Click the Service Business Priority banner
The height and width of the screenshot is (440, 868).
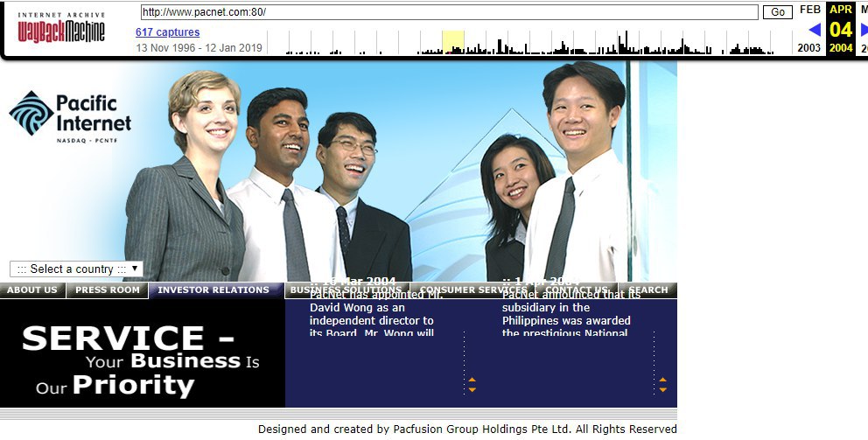click(143, 359)
